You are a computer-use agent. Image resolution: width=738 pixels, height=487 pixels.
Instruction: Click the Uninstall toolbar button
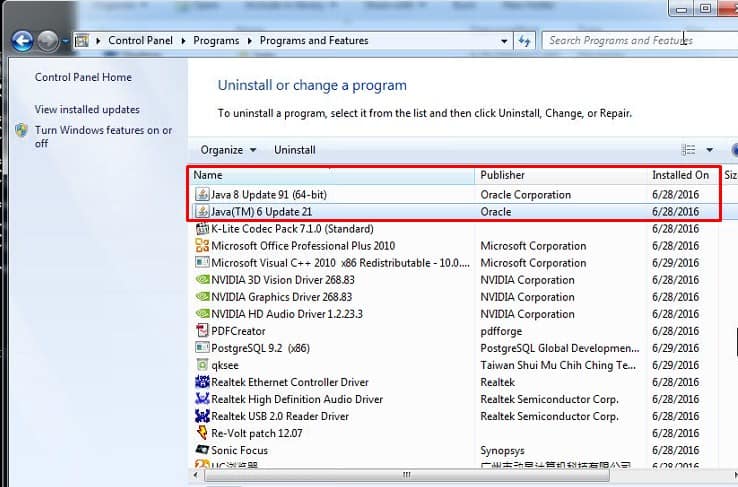(295, 150)
